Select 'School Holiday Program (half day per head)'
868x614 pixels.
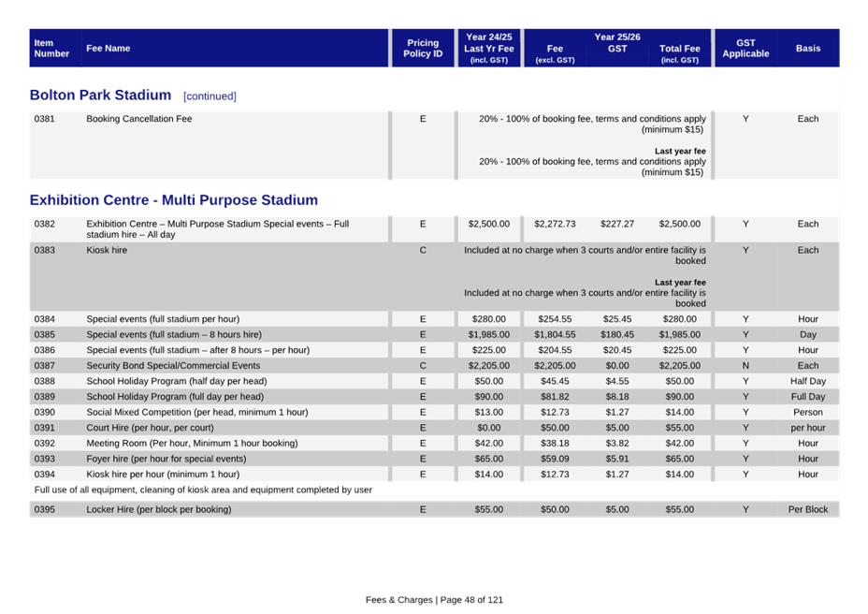pos(177,381)
